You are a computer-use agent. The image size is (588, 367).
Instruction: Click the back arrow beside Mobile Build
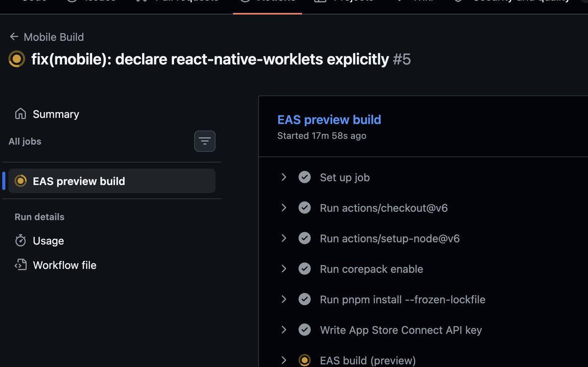coord(14,37)
